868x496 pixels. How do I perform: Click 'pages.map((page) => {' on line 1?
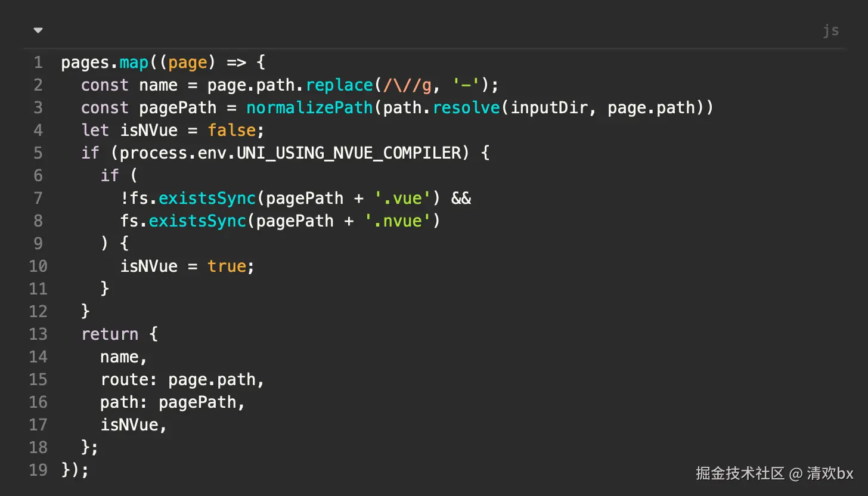coord(163,63)
